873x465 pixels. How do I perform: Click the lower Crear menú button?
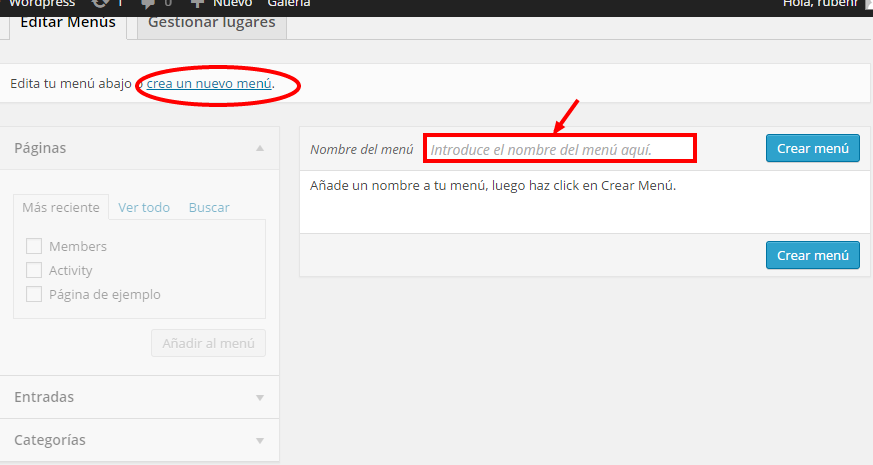812,255
